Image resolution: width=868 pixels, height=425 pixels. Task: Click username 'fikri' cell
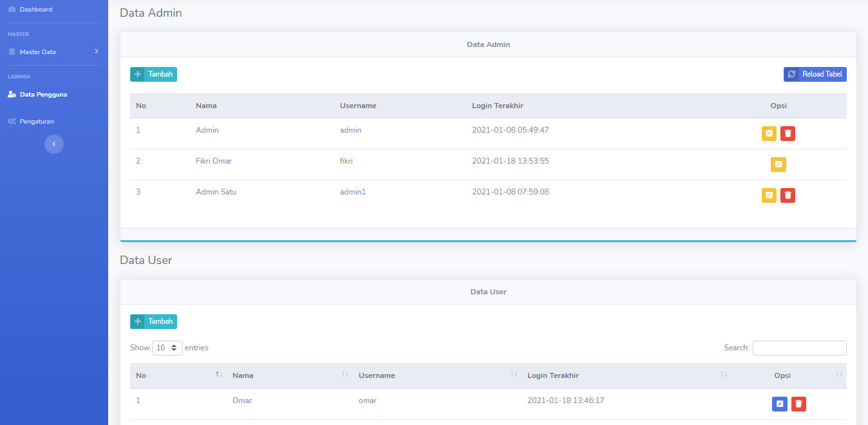point(346,161)
